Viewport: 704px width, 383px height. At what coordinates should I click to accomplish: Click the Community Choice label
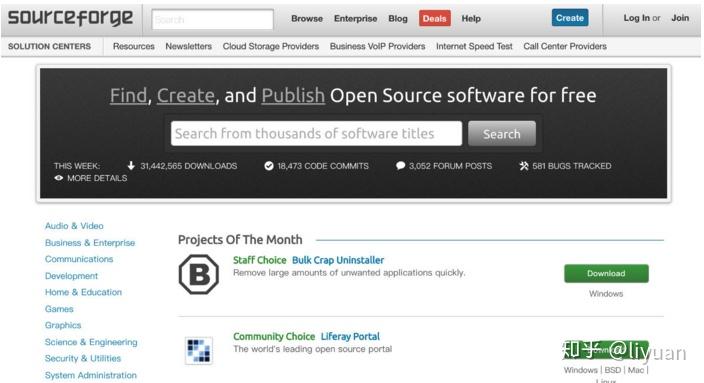point(274,336)
